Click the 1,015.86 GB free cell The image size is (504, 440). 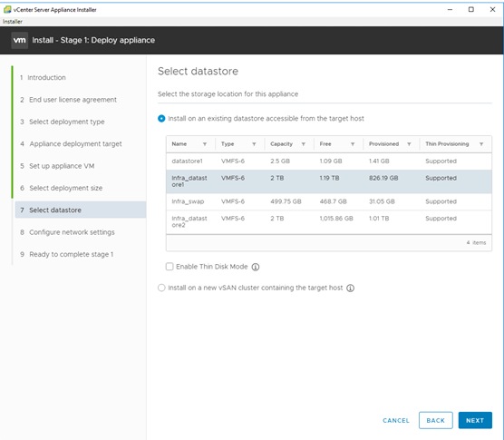coord(336,219)
